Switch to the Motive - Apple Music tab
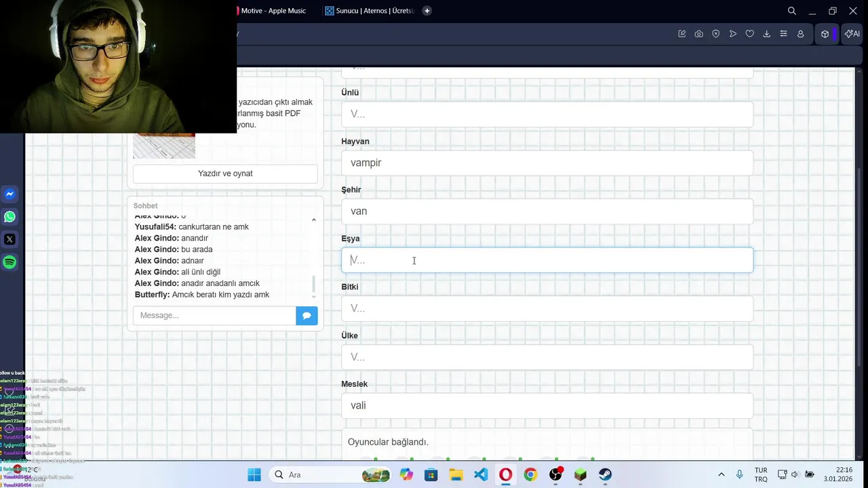 coord(273,11)
